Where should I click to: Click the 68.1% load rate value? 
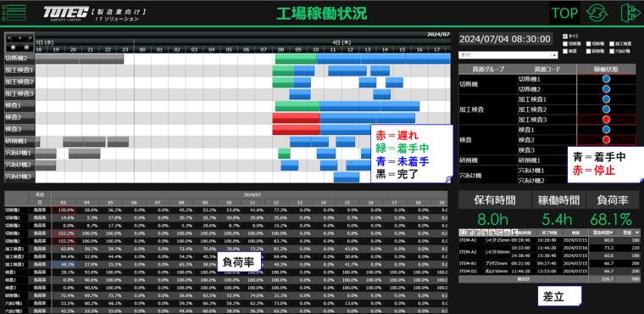tap(612, 220)
